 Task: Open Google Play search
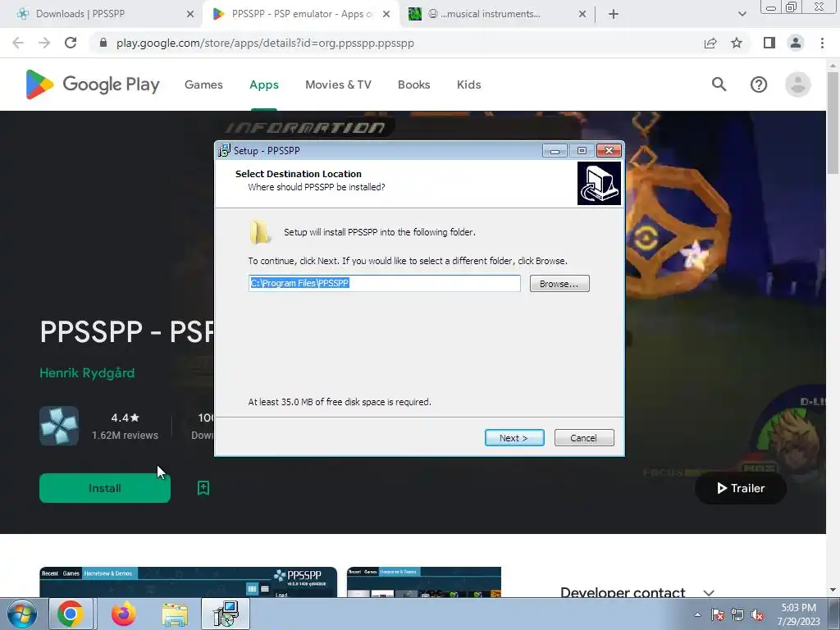[719, 84]
